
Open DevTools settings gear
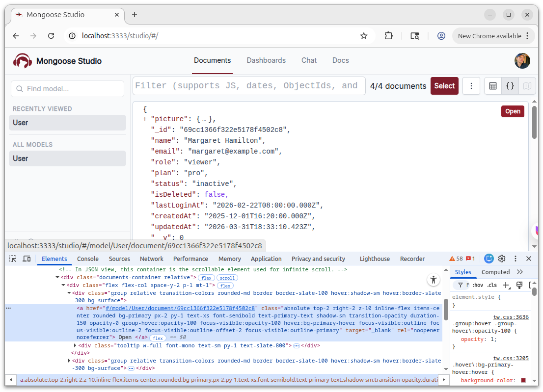pos(502,259)
